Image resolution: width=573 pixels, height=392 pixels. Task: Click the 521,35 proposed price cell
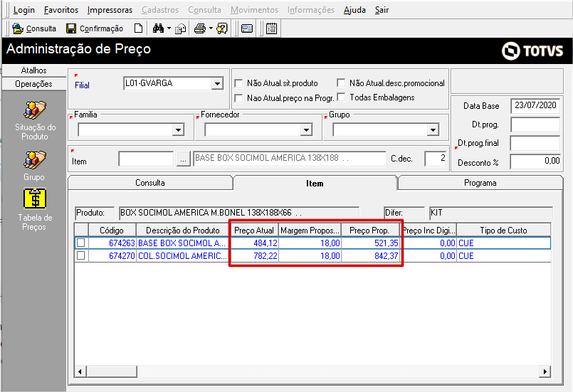370,243
